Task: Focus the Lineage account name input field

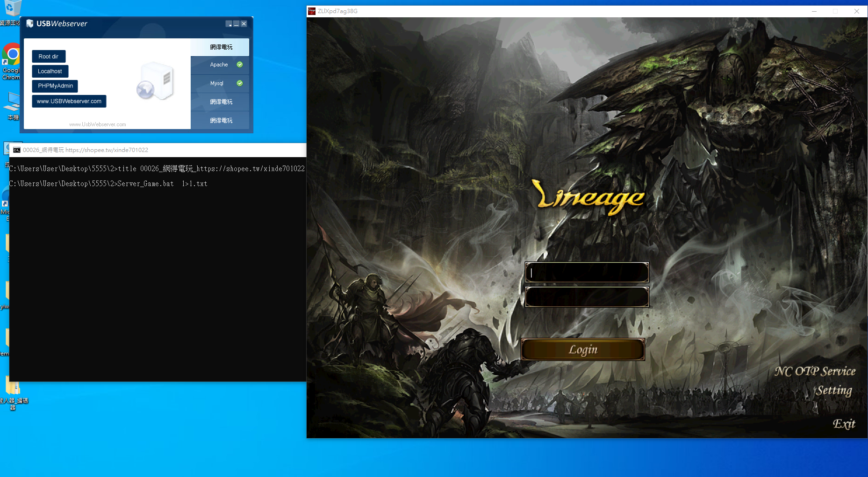Action: (587, 273)
